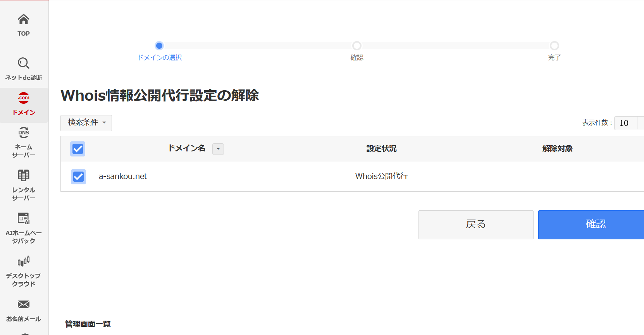Open the DNS ネームサーバー icon

tap(24, 133)
